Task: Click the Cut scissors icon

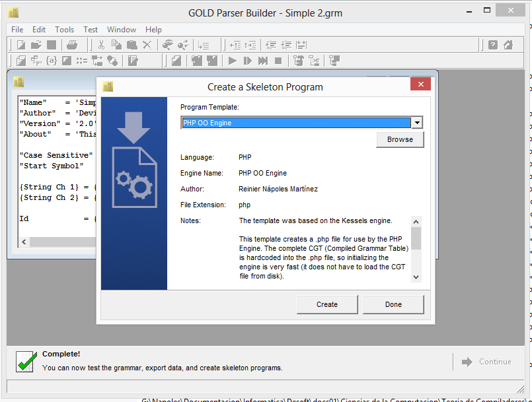Action: 101,45
